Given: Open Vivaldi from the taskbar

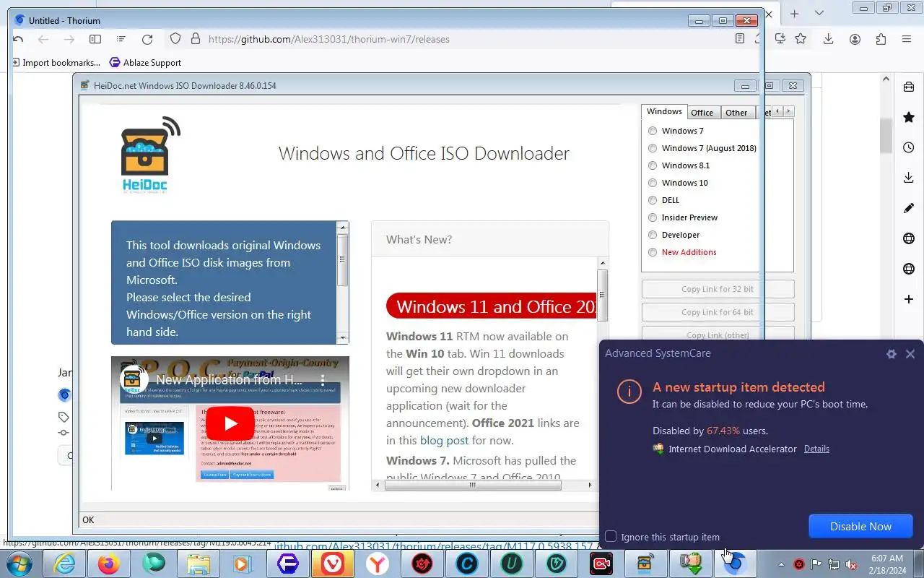Looking at the screenshot, I should (x=332, y=564).
